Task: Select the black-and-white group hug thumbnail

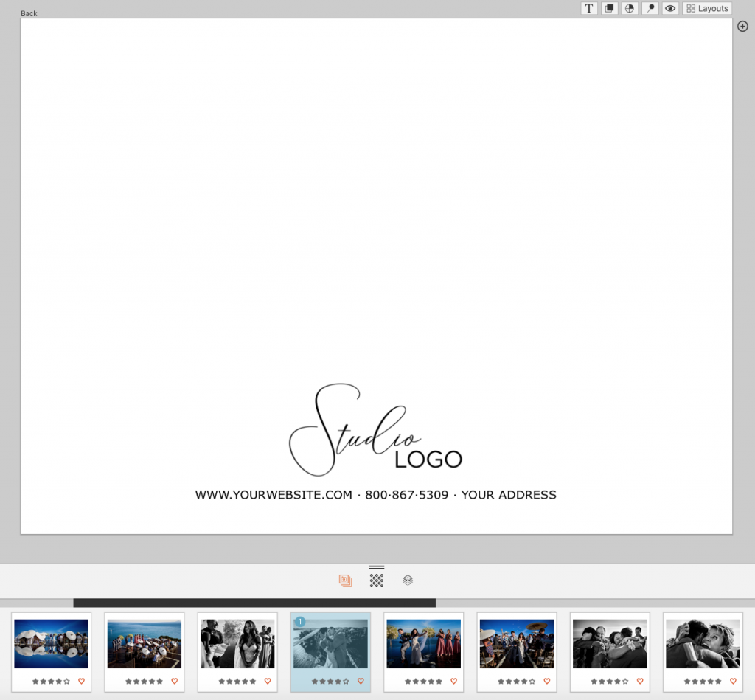Action: pos(610,644)
